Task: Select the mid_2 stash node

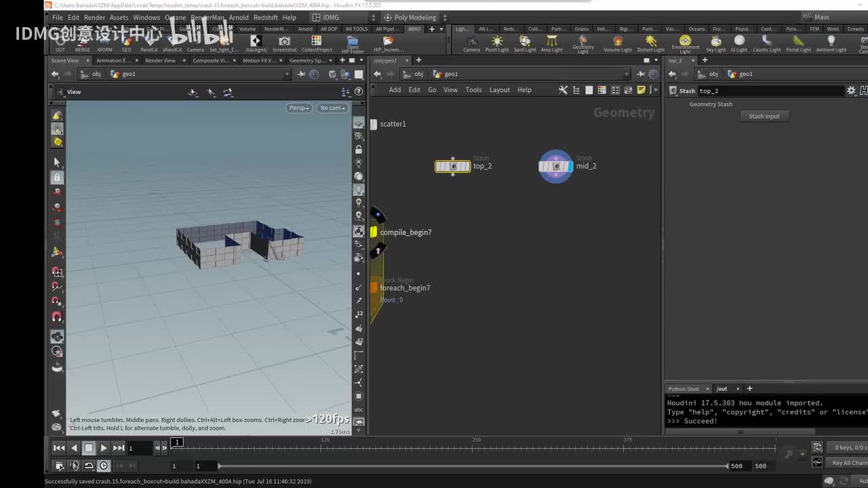Action: pos(555,166)
